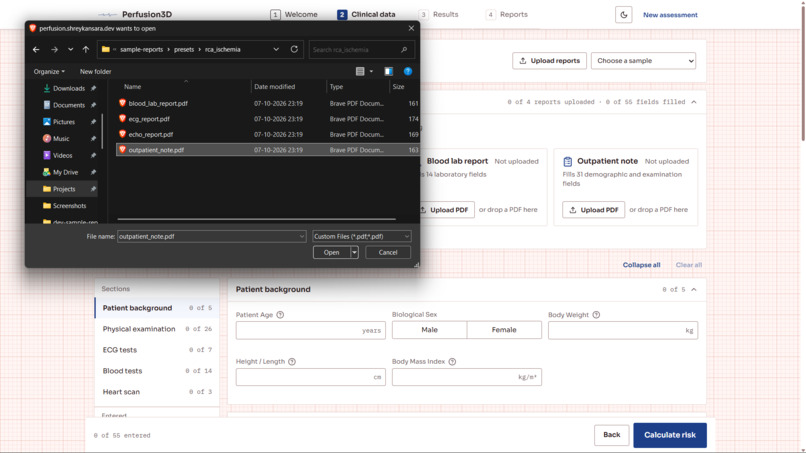
Task: Create a New folder
Action: pos(96,71)
